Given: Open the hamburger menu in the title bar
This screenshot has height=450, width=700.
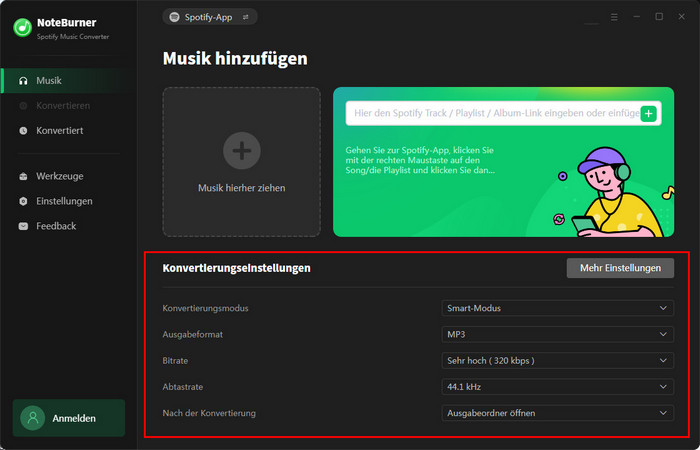Looking at the screenshot, I should 614,17.
